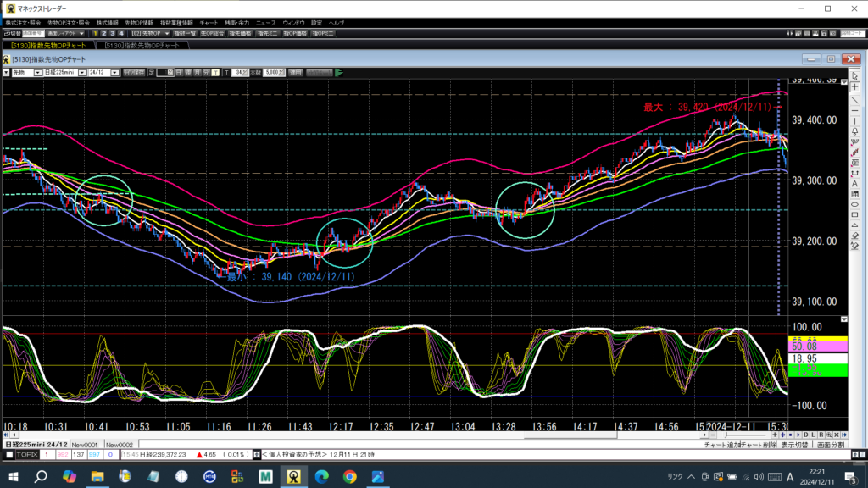The width and height of the screenshot is (868, 488).
Task: Select the regression trend channel tool
Action: click(854, 152)
